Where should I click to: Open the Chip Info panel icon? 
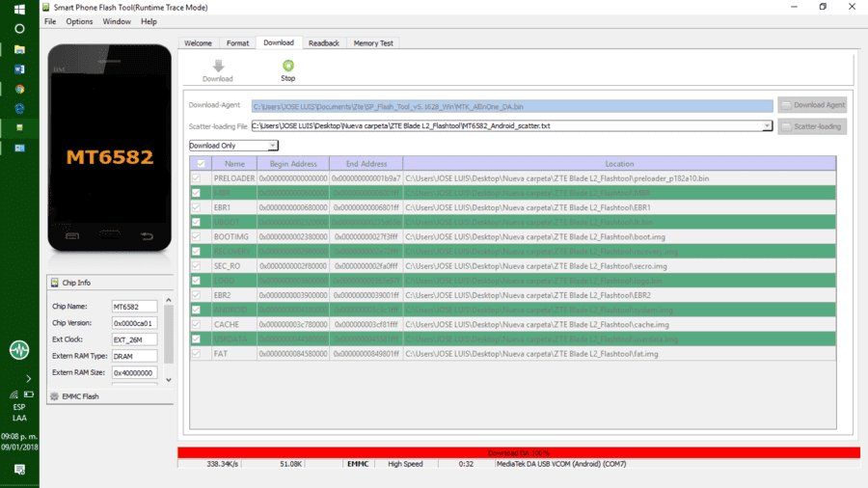pos(54,283)
